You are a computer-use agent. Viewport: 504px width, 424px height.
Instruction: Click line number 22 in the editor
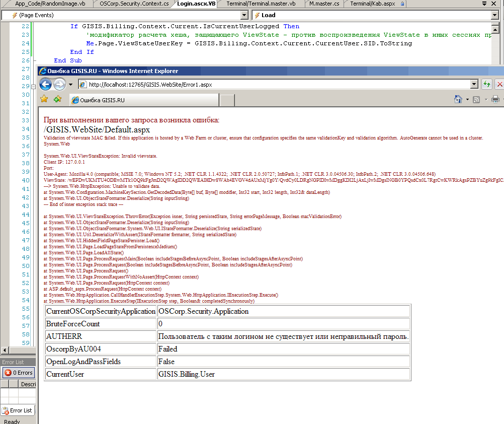coord(25,26)
